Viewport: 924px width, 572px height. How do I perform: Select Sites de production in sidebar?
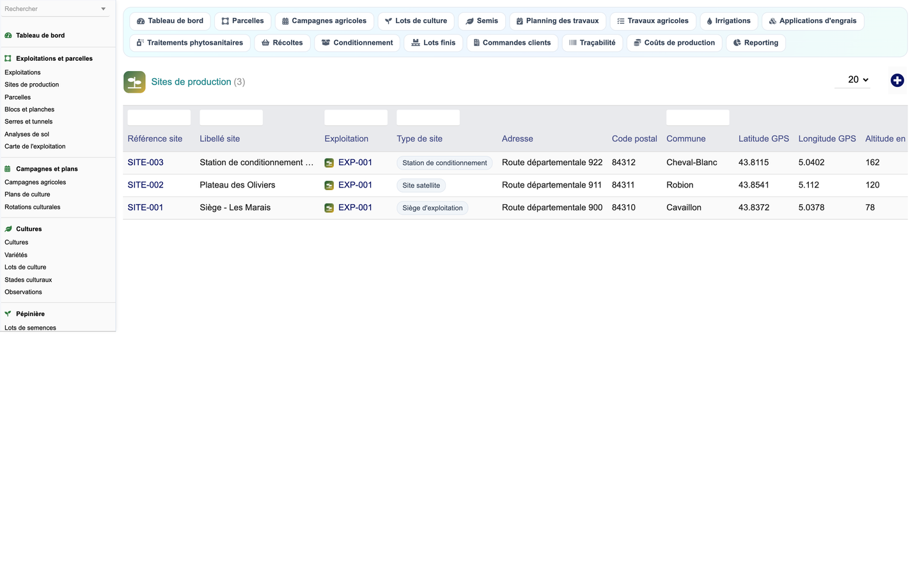(x=32, y=84)
